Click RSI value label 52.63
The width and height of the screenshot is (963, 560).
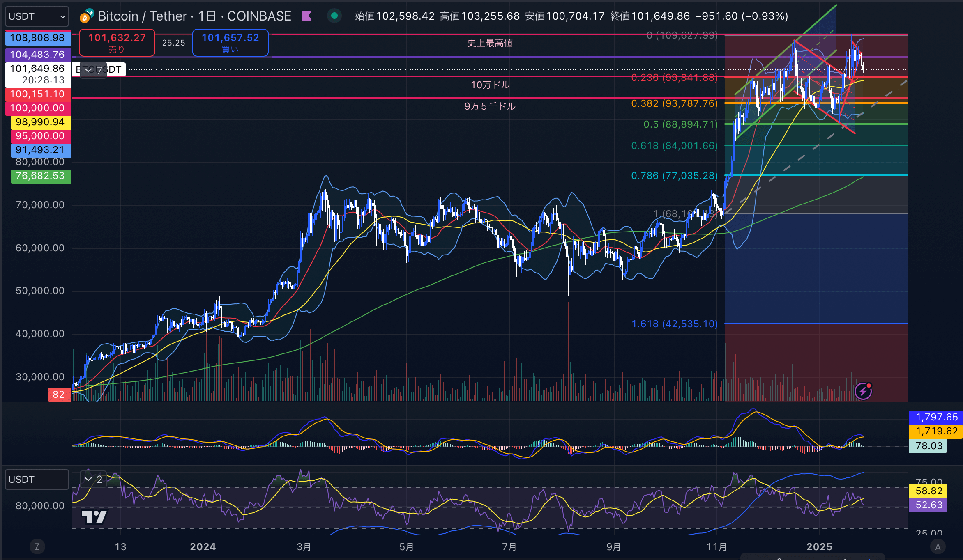pyautogui.click(x=928, y=505)
